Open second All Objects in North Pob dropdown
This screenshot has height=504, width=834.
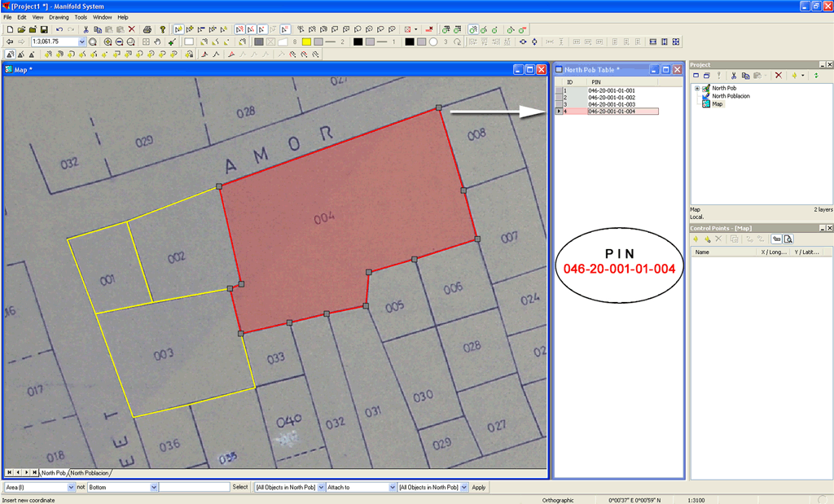pyautogui.click(x=464, y=488)
